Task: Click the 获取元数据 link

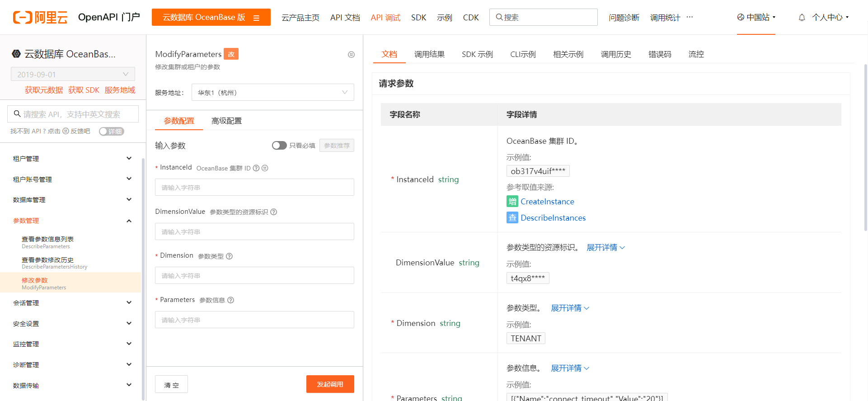Action: click(44, 90)
